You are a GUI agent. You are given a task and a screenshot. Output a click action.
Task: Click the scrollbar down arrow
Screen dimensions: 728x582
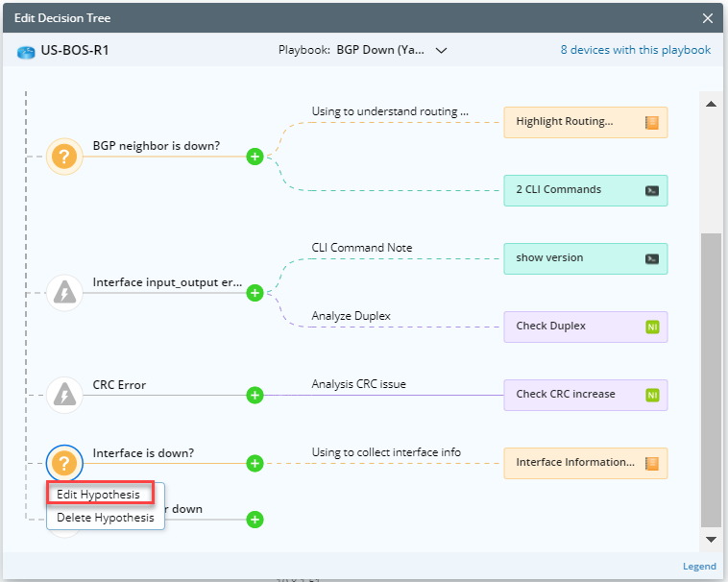tap(711, 540)
